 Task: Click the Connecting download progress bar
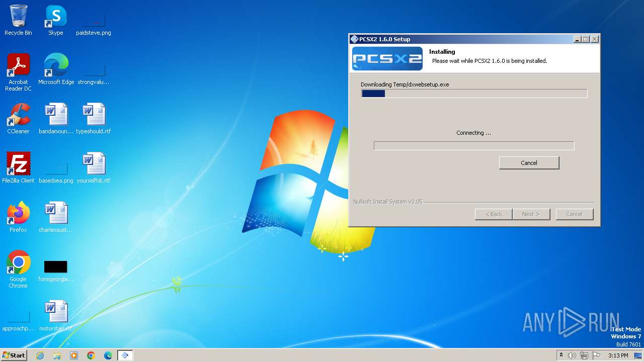pos(474,146)
